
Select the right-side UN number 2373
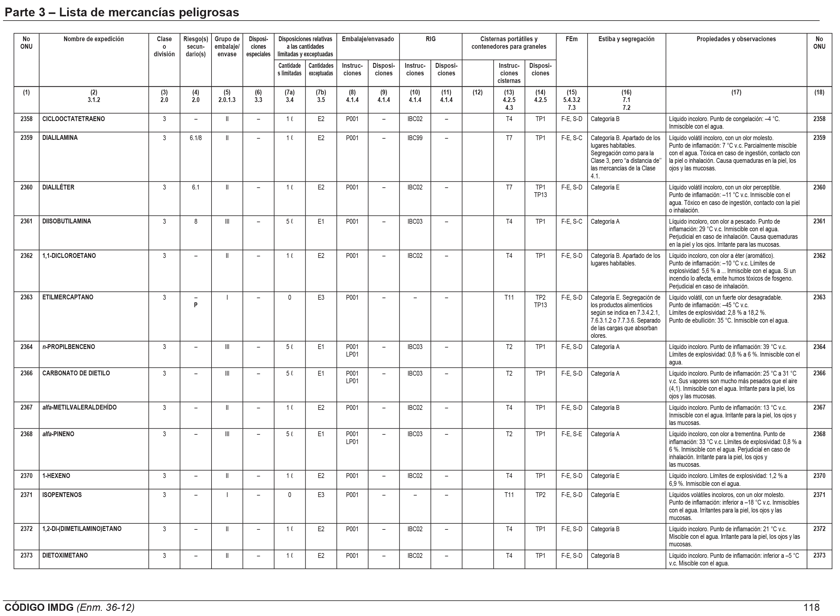(x=819, y=555)
